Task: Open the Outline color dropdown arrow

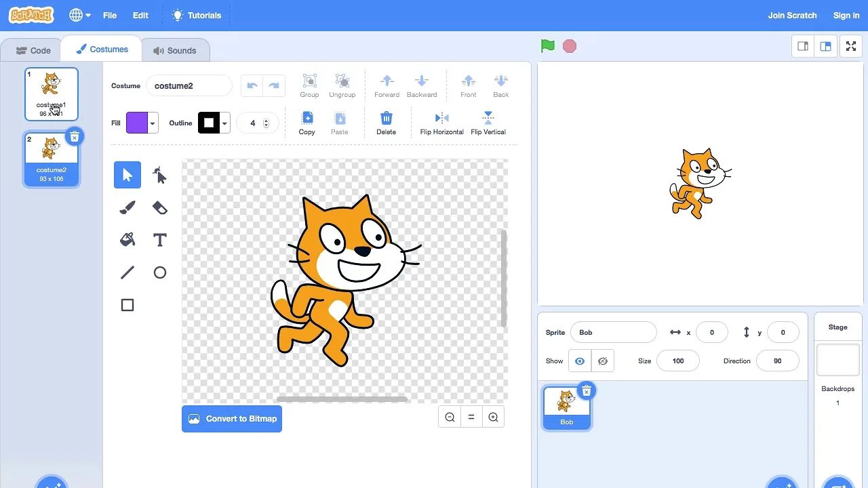Action: point(224,123)
